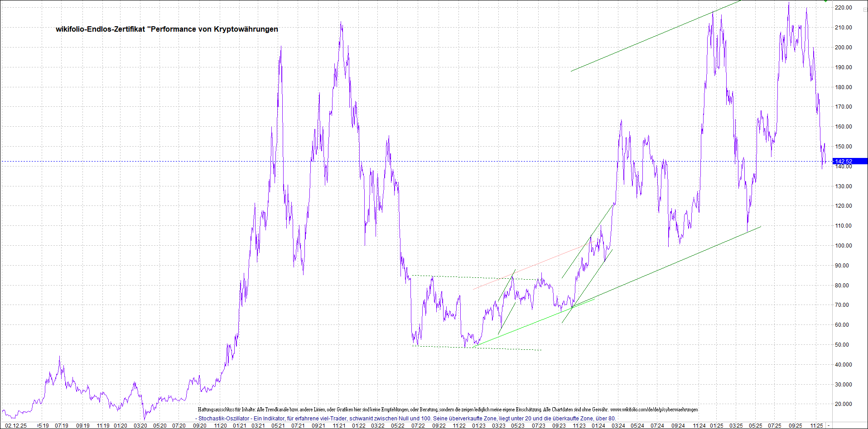Click the blue 142.52 current price tag
The image size is (868, 429).
(x=849, y=161)
